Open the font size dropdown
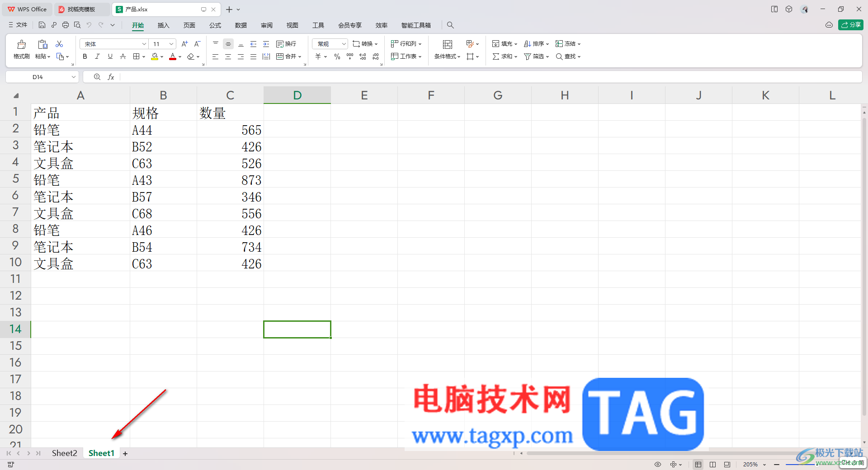This screenshot has height=470, width=868. click(171, 44)
